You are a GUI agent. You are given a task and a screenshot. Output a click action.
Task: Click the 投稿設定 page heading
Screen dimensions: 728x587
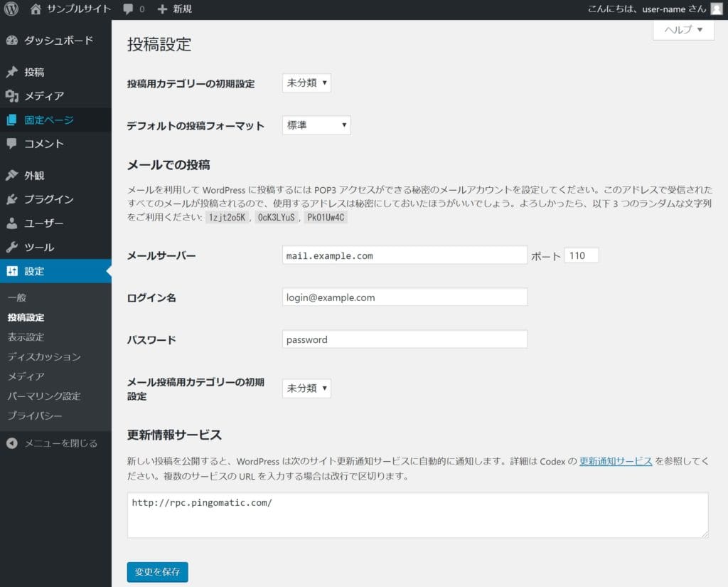click(x=159, y=45)
